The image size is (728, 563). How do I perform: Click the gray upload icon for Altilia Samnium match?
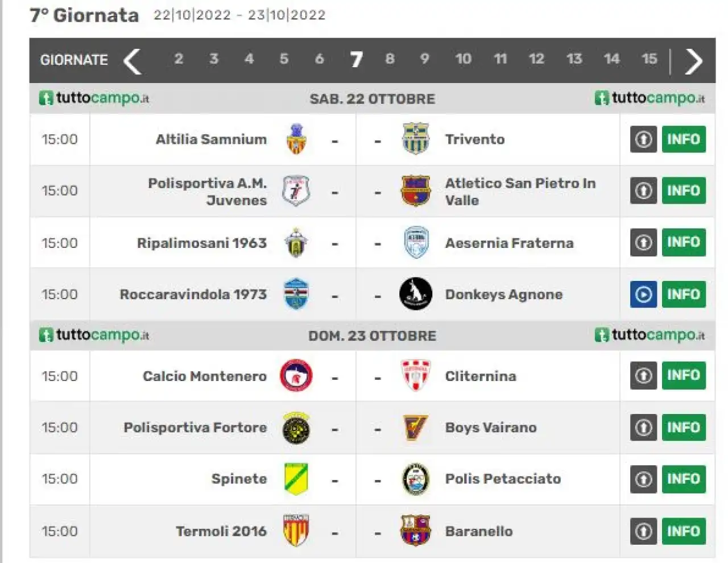643,139
